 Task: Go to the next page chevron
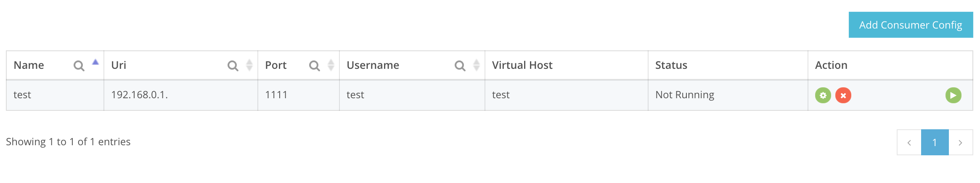960,143
